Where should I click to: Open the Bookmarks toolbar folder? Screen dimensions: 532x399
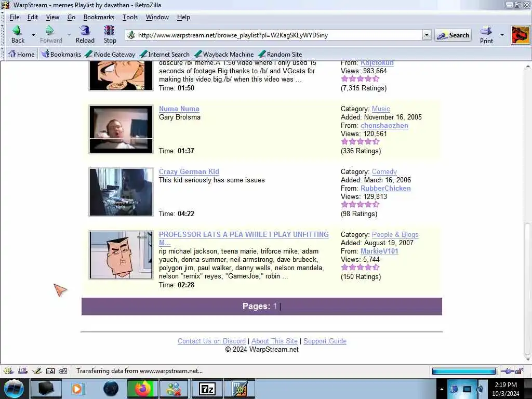[61, 54]
